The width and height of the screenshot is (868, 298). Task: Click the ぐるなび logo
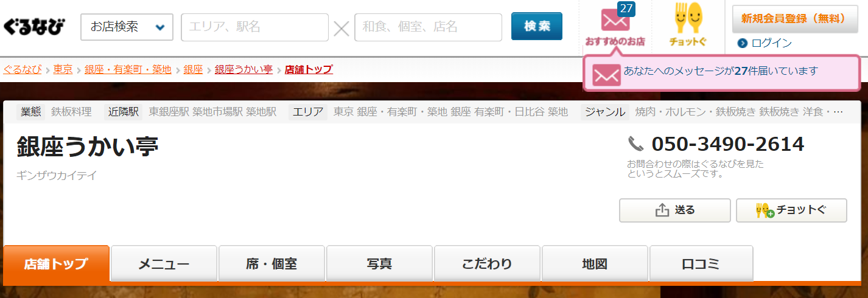[x=34, y=27]
